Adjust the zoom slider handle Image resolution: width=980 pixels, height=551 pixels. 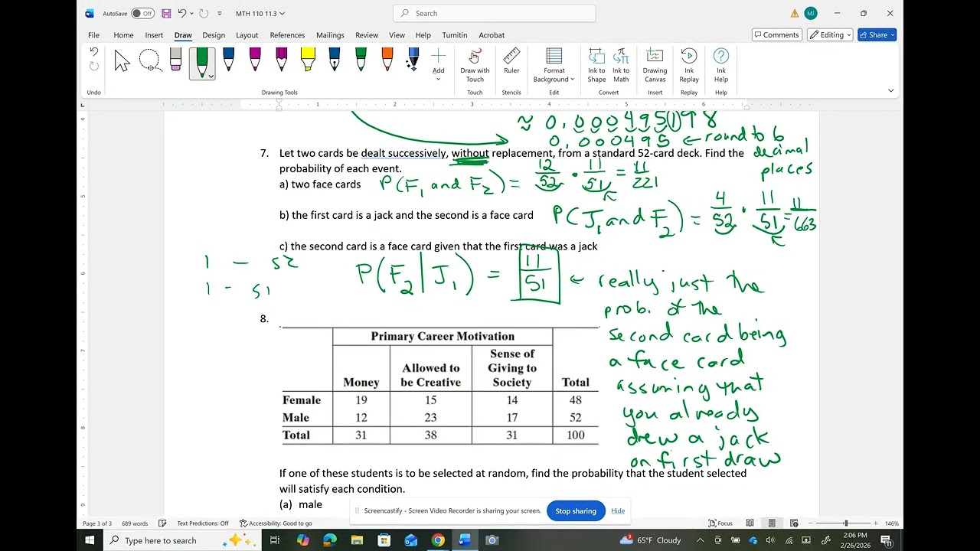click(846, 523)
